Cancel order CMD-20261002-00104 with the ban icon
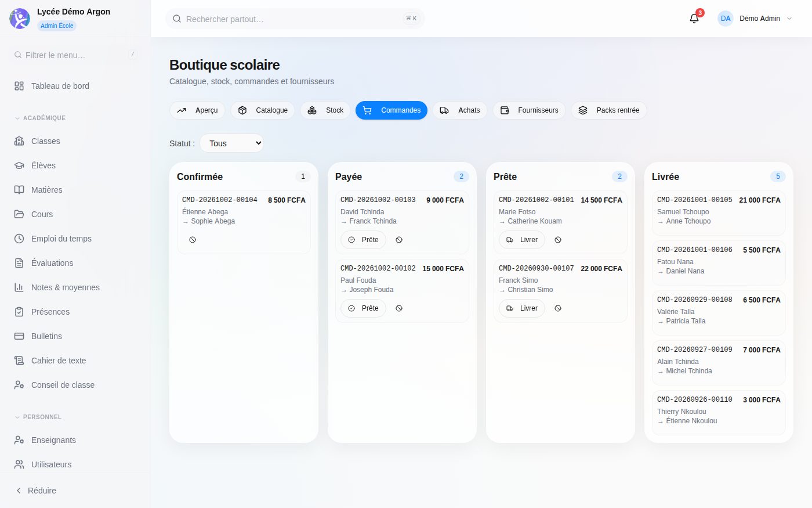Viewport: 812px width, 508px height. pos(193,240)
